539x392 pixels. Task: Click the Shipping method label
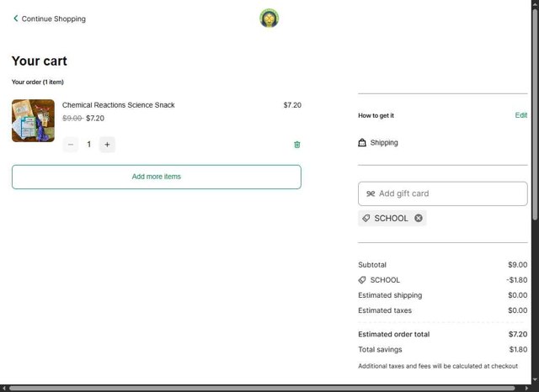click(384, 143)
